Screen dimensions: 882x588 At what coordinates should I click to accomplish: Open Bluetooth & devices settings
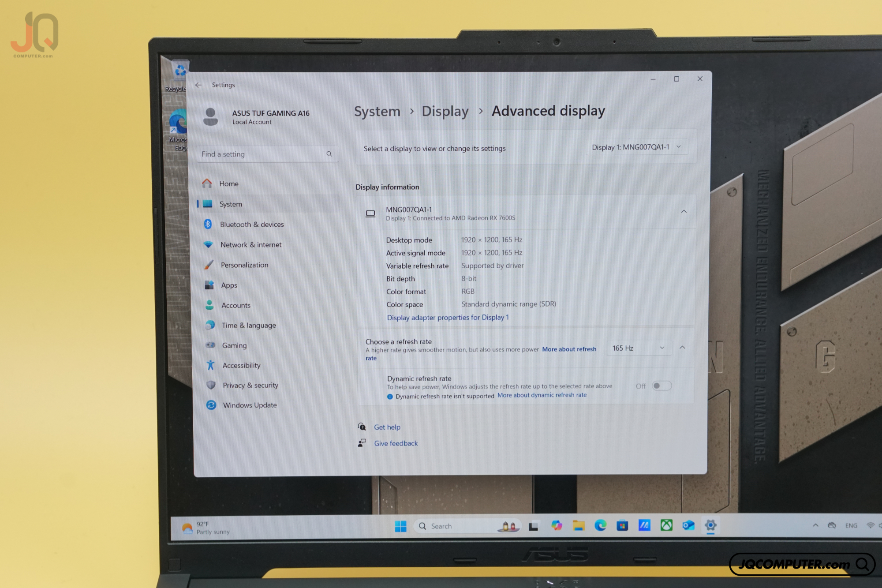tap(268, 224)
